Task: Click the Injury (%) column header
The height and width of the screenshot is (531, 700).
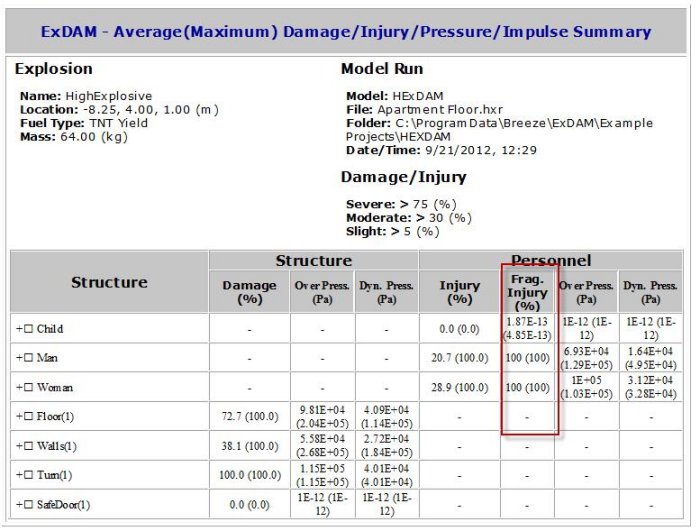Action: click(460, 292)
